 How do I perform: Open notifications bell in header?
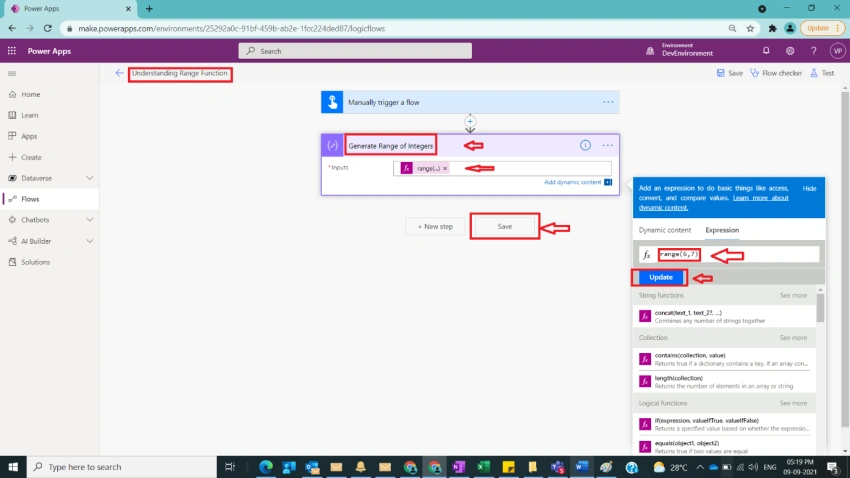(766, 51)
